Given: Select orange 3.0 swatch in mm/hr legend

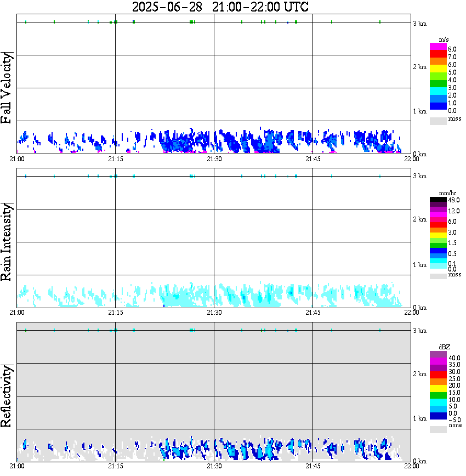Looking at the screenshot, I should tap(438, 230).
